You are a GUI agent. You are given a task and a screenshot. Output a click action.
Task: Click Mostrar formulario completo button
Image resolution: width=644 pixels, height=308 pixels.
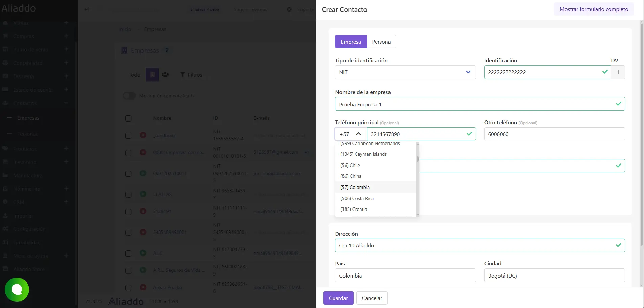pyautogui.click(x=594, y=9)
